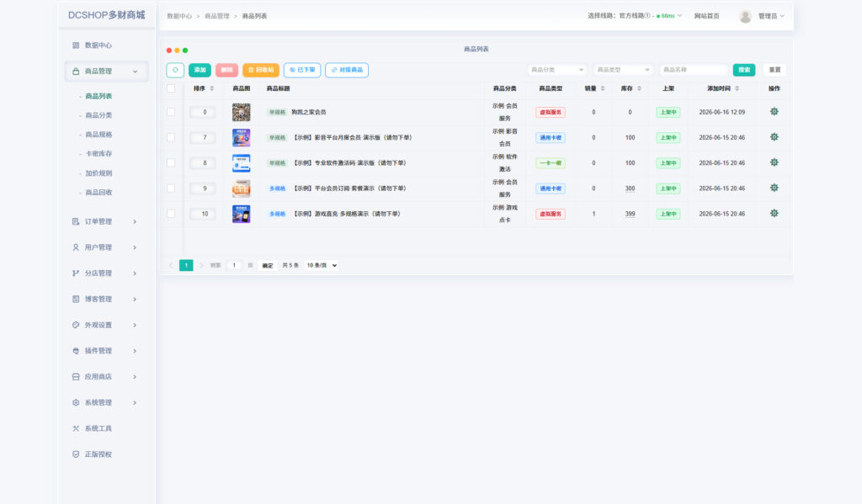Check the box for 游戏直充 row
The width and height of the screenshot is (862, 504).
pyautogui.click(x=171, y=213)
